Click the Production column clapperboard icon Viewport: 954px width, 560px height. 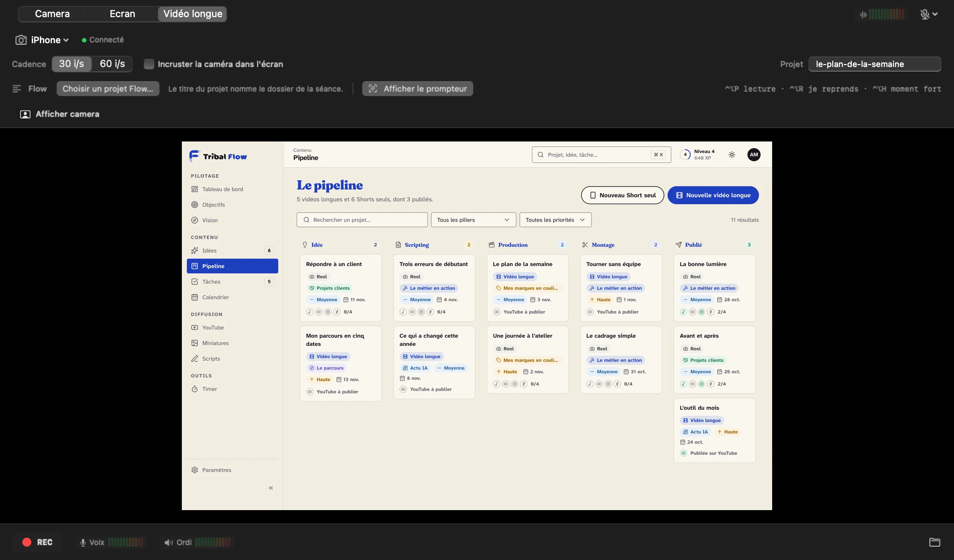(492, 245)
